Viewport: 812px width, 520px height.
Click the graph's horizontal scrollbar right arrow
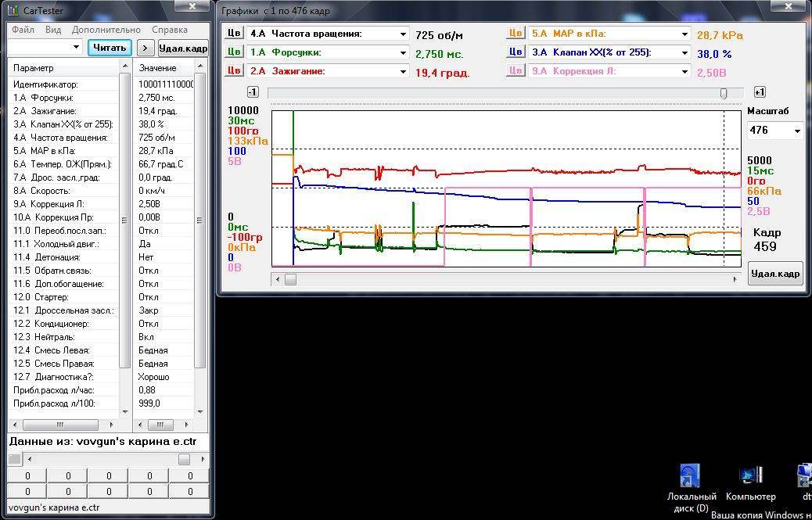[x=735, y=279]
